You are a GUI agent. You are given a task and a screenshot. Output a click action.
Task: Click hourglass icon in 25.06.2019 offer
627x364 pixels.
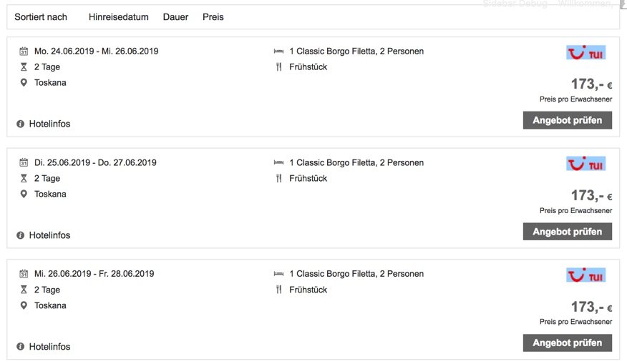[24, 179]
